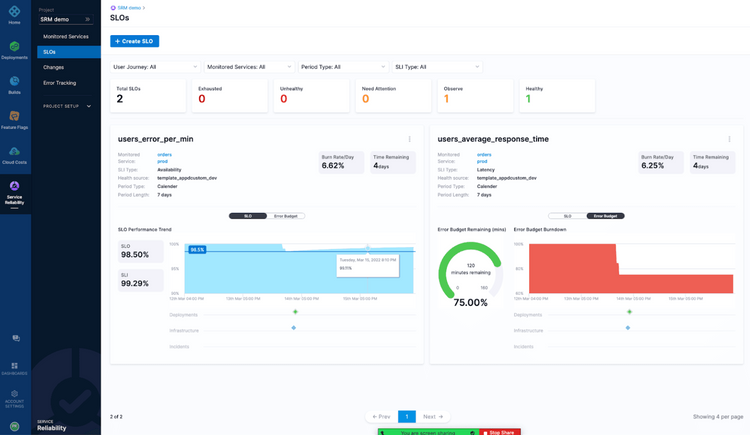The width and height of the screenshot is (750, 435).
Task: Click the Prev pagination button
Action: tap(381, 417)
